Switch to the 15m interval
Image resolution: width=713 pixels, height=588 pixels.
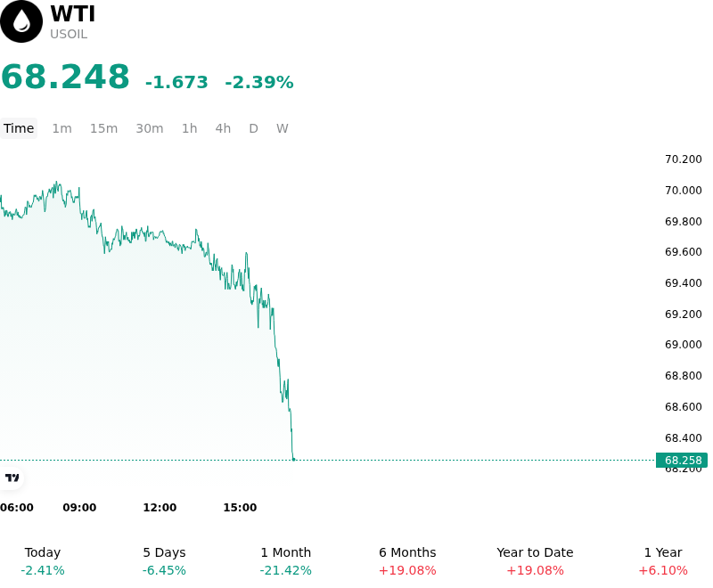103,128
